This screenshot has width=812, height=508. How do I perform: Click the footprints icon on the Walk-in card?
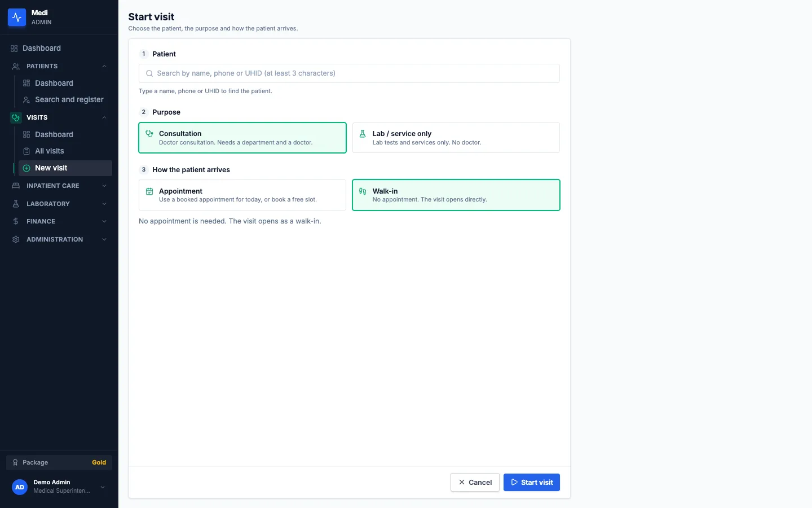pyautogui.click(x=363, y=191)
